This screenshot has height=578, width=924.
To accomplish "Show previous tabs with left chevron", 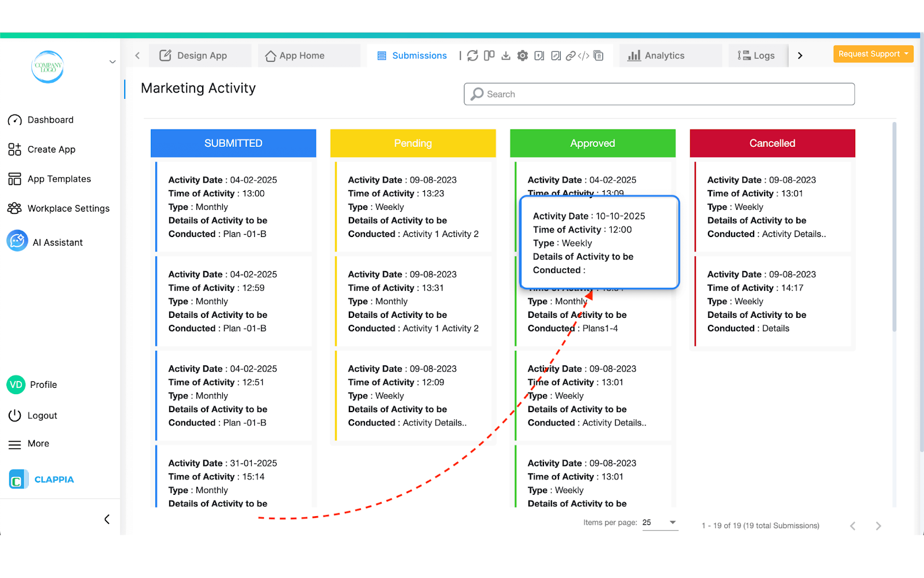I will tap(137, 55).
